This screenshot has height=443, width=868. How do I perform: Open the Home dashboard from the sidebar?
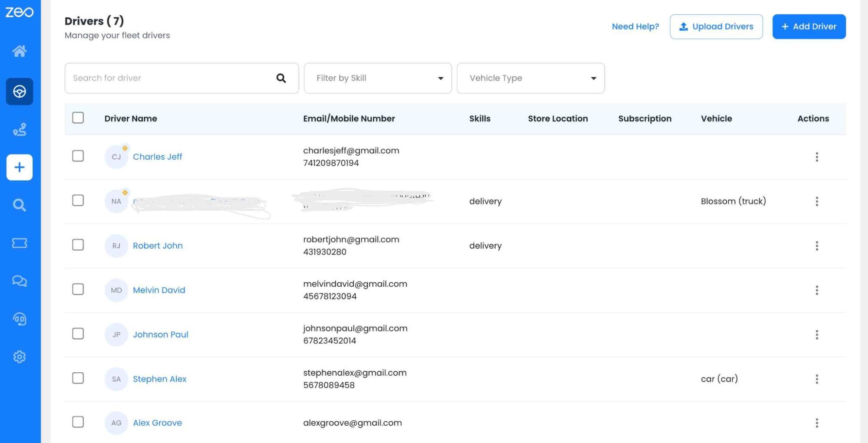click(20, 51)
